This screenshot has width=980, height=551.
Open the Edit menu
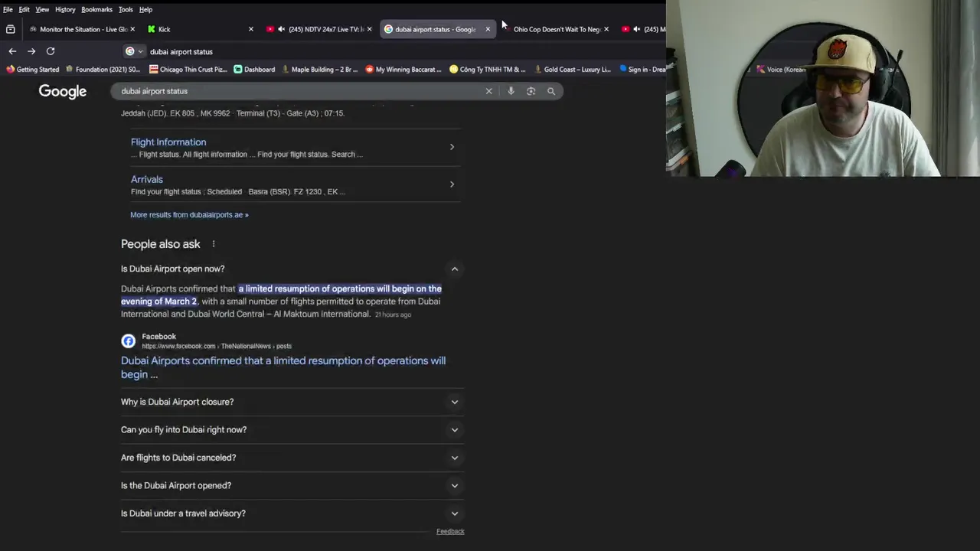(24, 9)
